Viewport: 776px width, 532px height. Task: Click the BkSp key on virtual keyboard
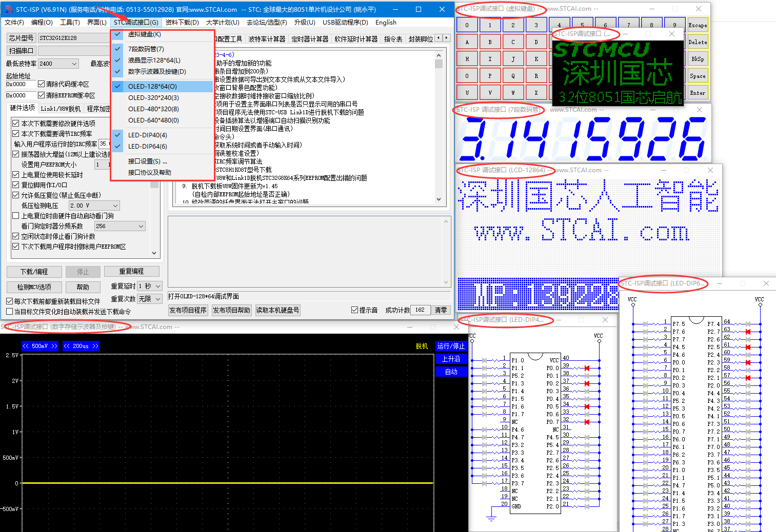[x=698, y=59]
